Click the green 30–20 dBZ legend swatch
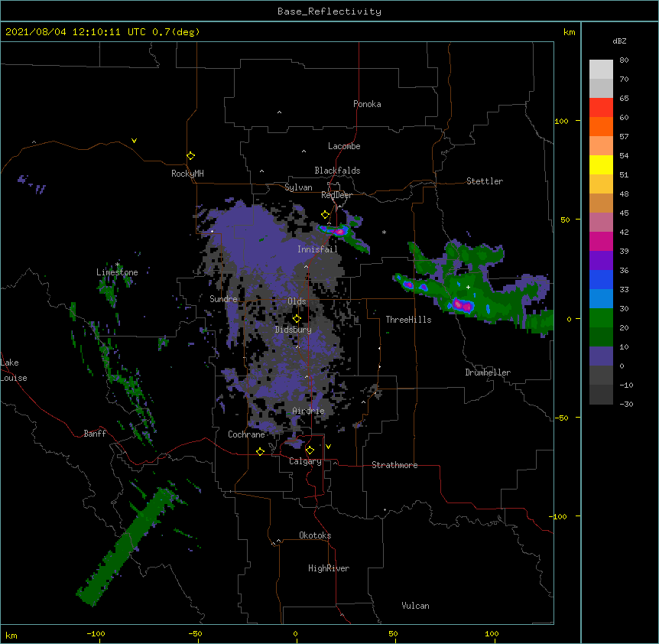The image size is (659, 644). coord(601,318)
